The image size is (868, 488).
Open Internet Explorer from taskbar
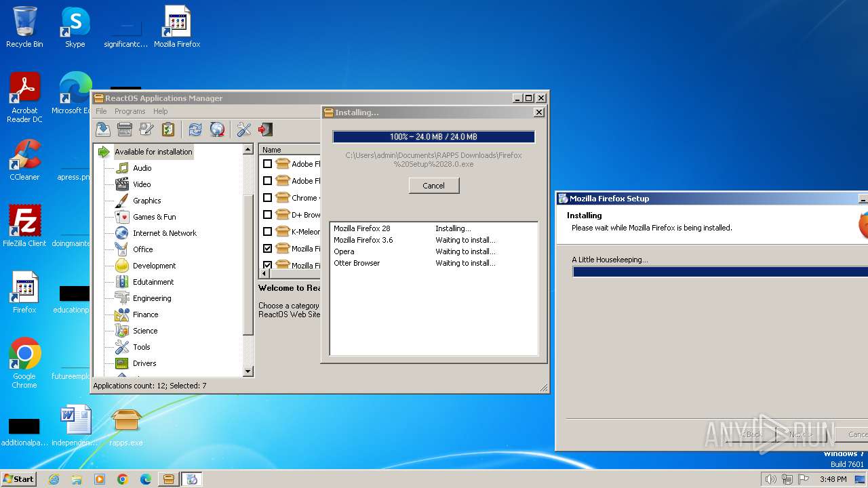click(54, 479)
